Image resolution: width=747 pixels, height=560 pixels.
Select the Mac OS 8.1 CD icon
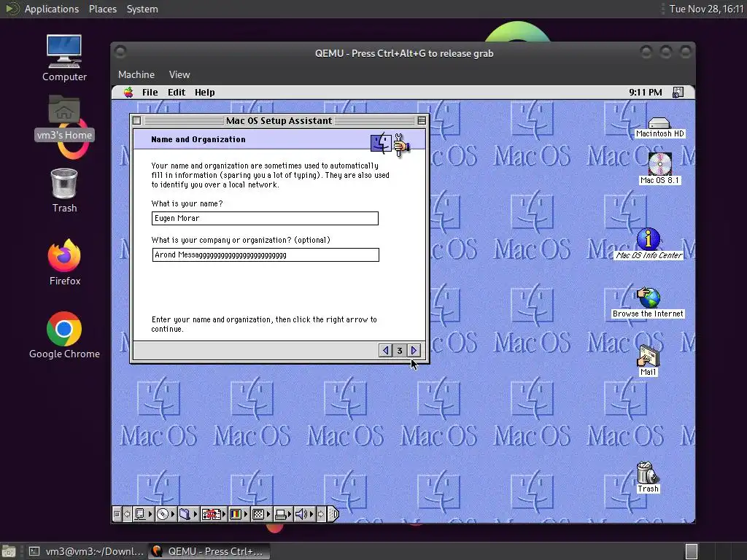[659, 168]
